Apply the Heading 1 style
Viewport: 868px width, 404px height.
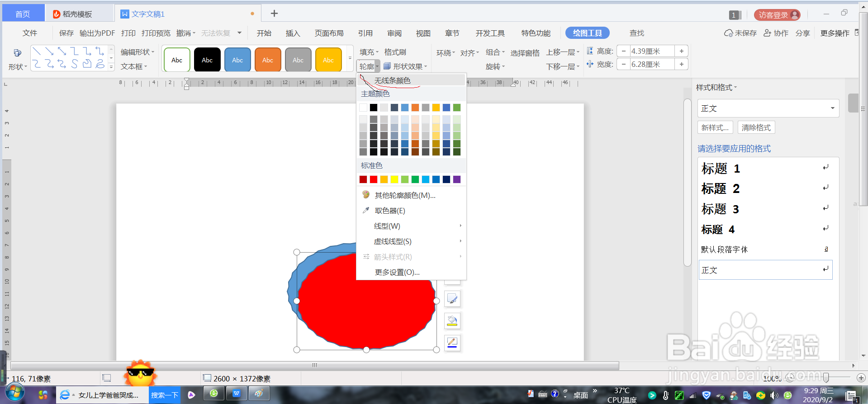(765, 169)
